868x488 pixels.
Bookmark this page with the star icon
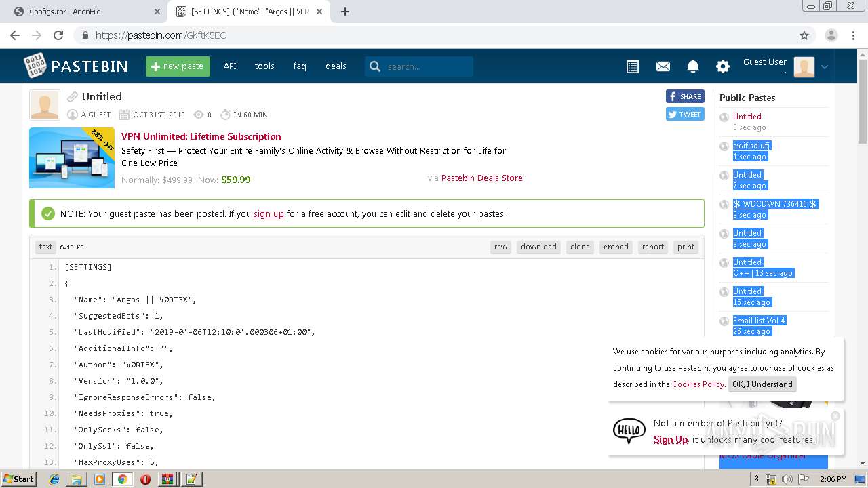point(804,35)
